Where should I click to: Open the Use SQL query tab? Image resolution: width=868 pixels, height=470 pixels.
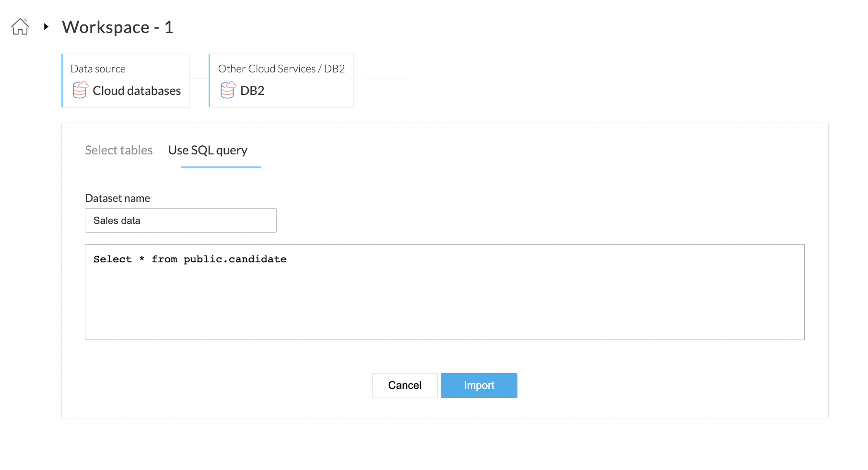coord(208,150)
